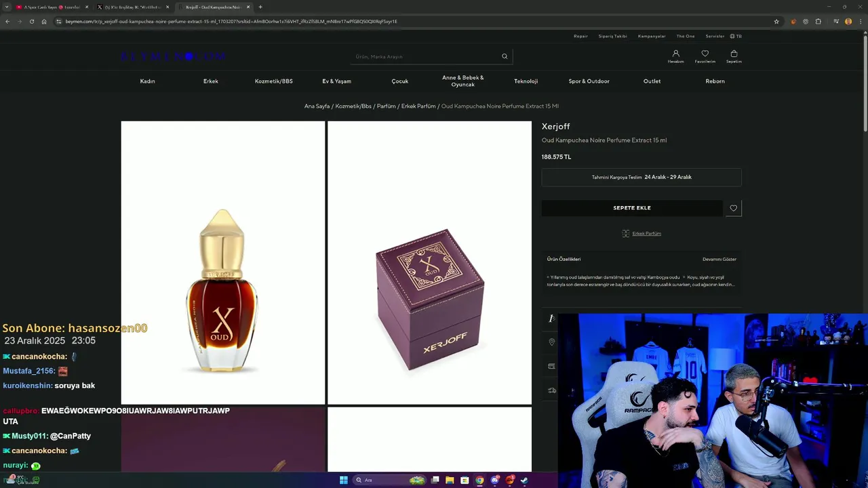868x488 pixels.
Task: Open the Kozmetik/BBS category menu
Action: 274,81
